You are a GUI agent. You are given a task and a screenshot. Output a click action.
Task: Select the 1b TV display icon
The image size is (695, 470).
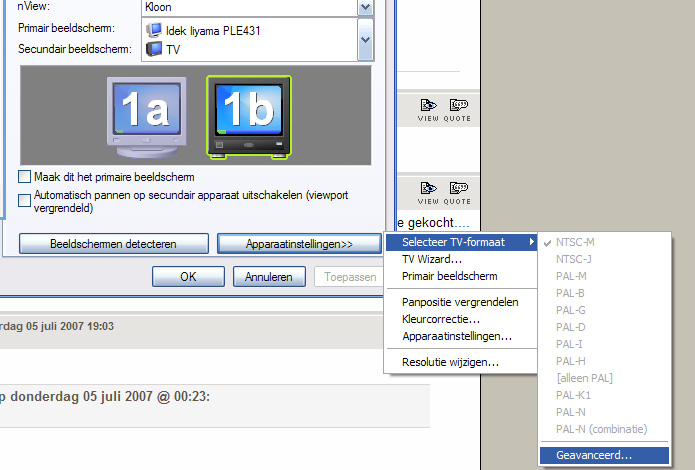pos(249,117)
